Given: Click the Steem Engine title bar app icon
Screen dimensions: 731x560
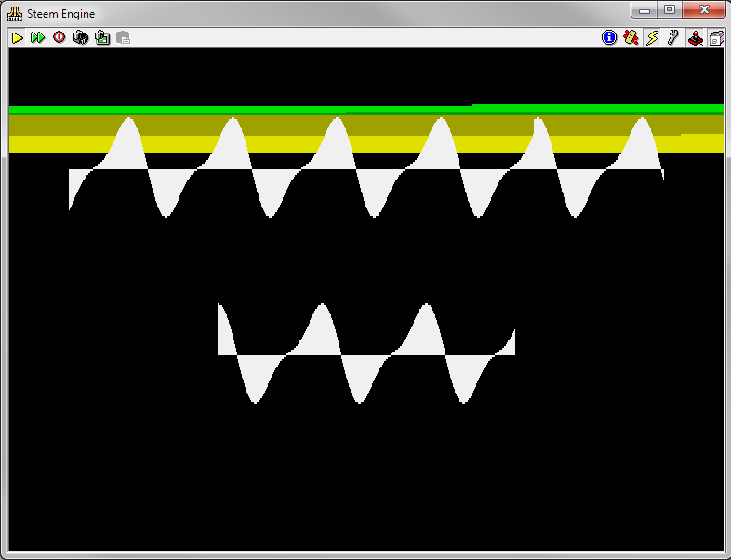Looking at the screenshot, I should click(15, 14).
